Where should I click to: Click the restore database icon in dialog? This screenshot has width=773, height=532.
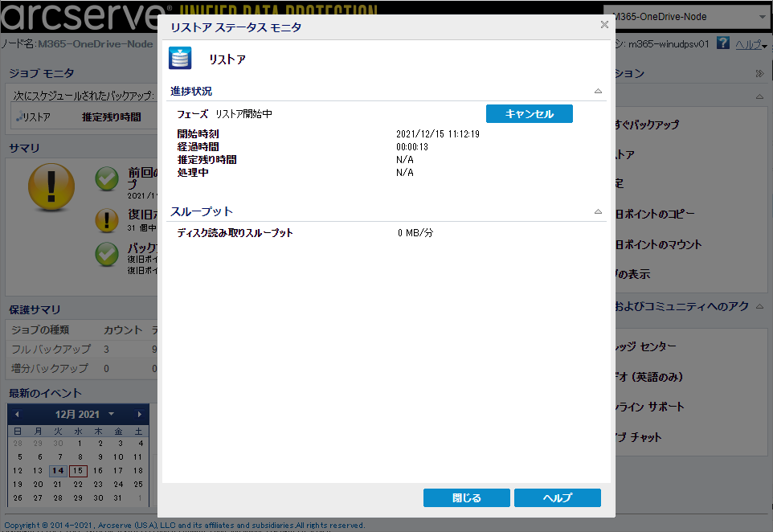pyautogui.click(x=180, y=58)
